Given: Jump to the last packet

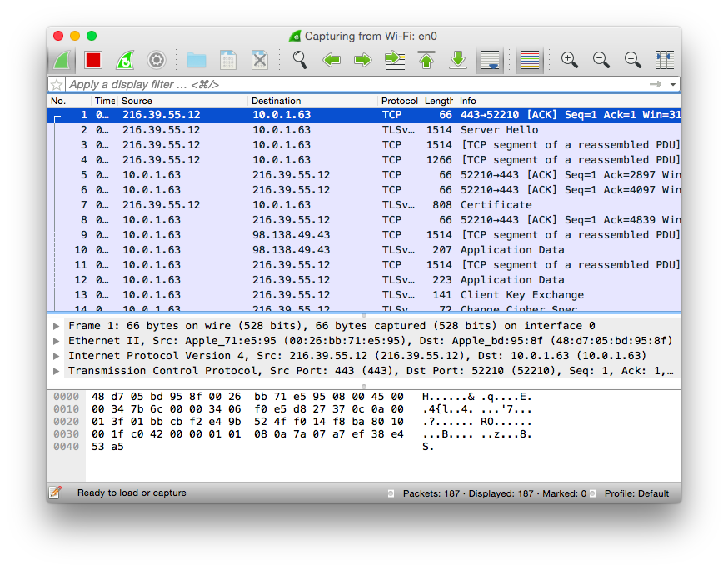Looking at the screenshot, I should 458,60.
